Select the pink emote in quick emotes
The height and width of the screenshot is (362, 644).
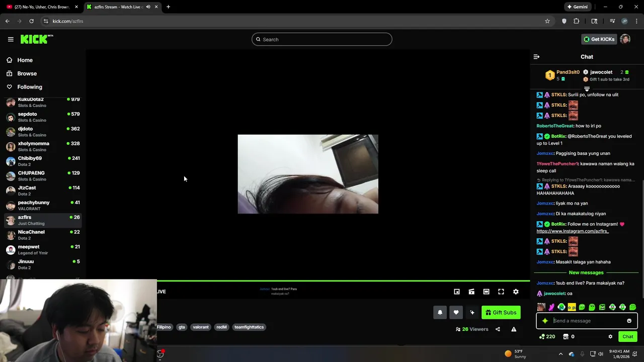pos(551,307)
